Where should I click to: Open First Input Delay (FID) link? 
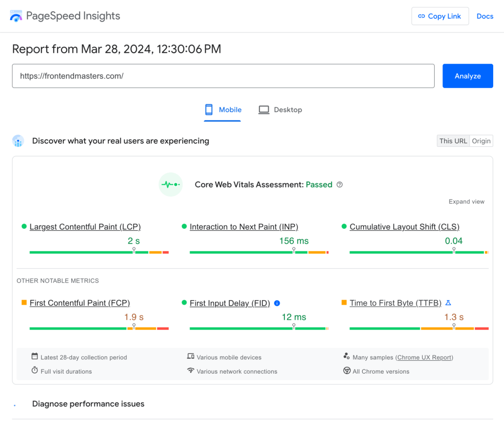[x=230, y=303]
